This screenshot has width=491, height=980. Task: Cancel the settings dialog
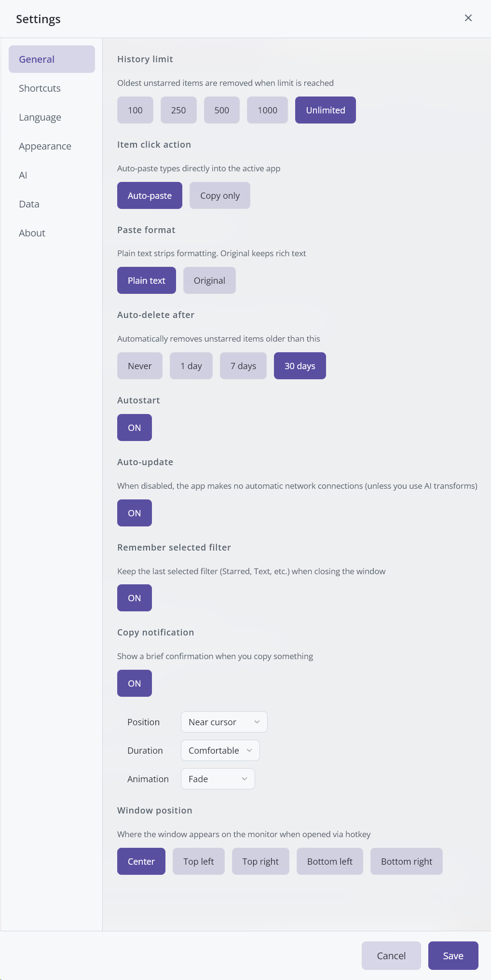(x=391, y=955)
